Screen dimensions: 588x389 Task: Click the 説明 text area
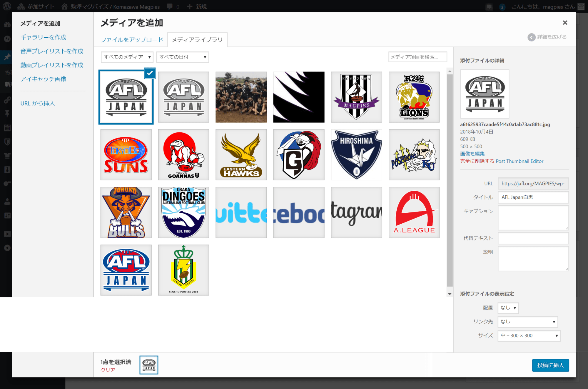(x=533, y=258)
